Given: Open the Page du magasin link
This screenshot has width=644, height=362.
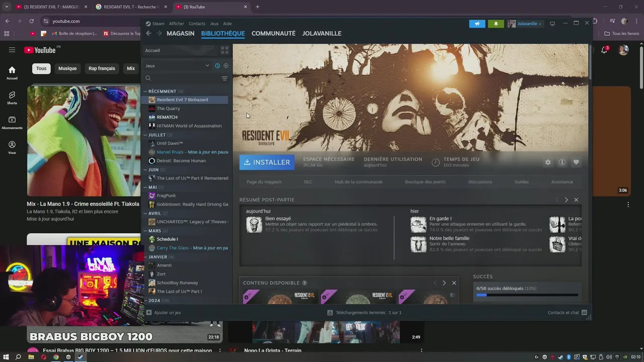Looking at the screenshot, I should [264, 182].
